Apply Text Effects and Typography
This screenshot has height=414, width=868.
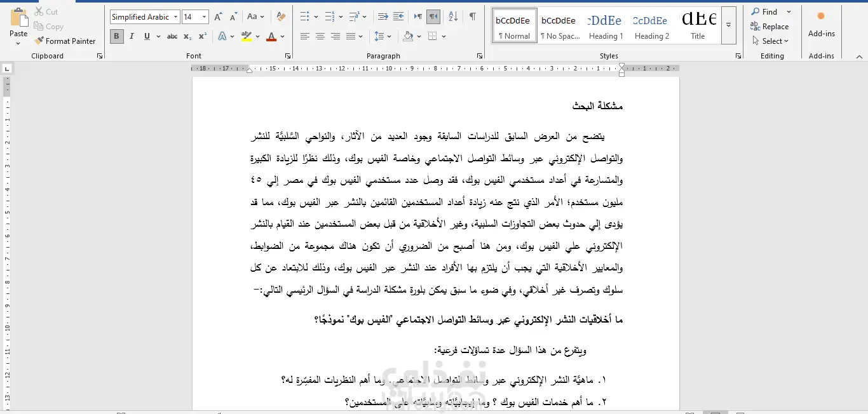pos(222,36)
